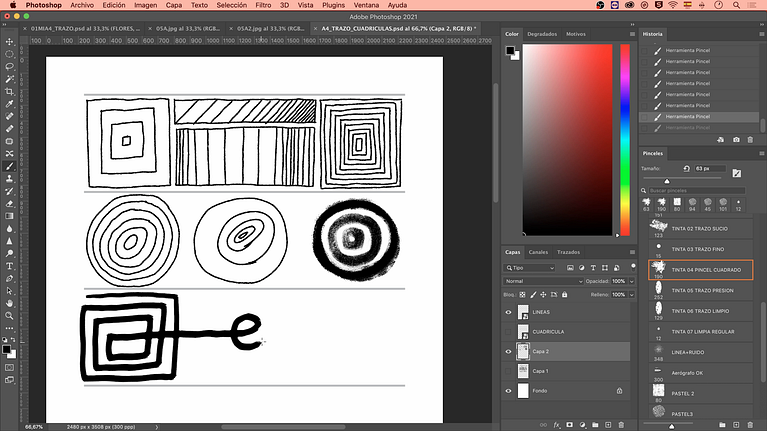The width and height of the screenshot is (767, 431).
Task: Select the TINTA 05 TRAZO PRESION brush
Action: 700,291
